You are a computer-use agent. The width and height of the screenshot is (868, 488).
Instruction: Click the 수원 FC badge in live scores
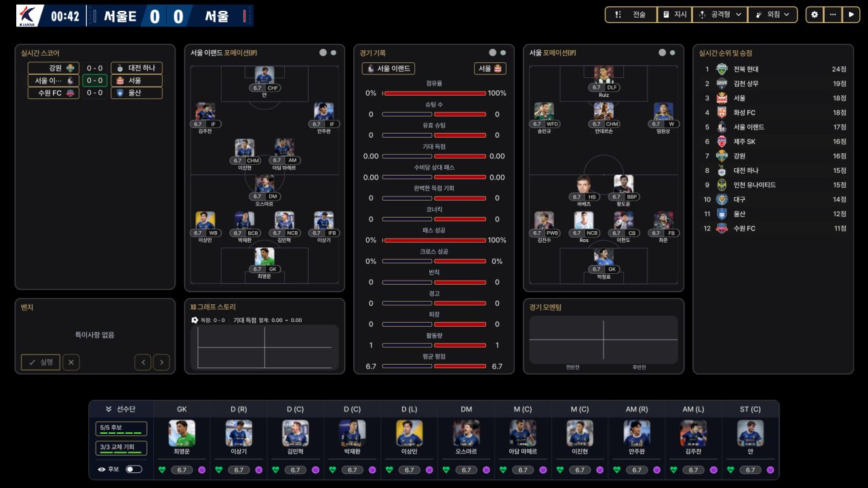(x=71, y=93)
